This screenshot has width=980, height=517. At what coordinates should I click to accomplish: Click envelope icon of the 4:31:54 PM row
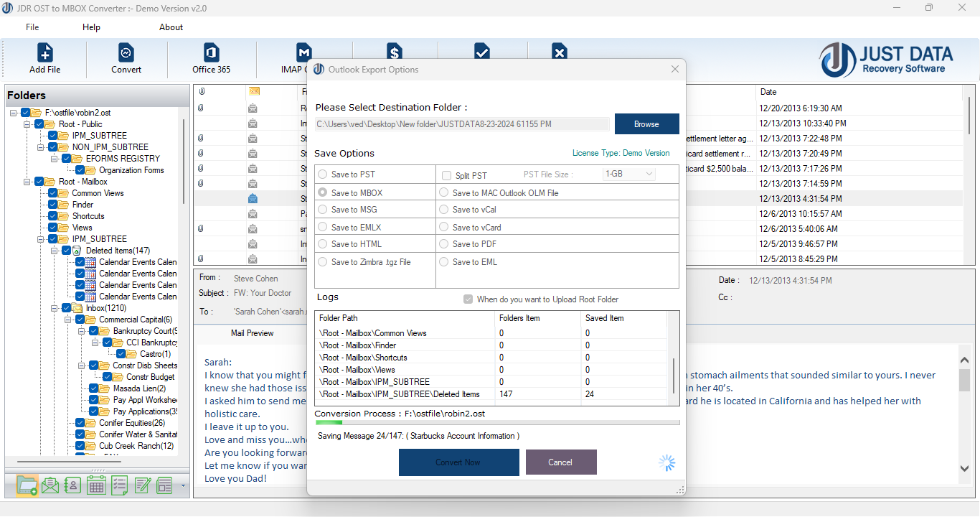(x=253, y=199)
